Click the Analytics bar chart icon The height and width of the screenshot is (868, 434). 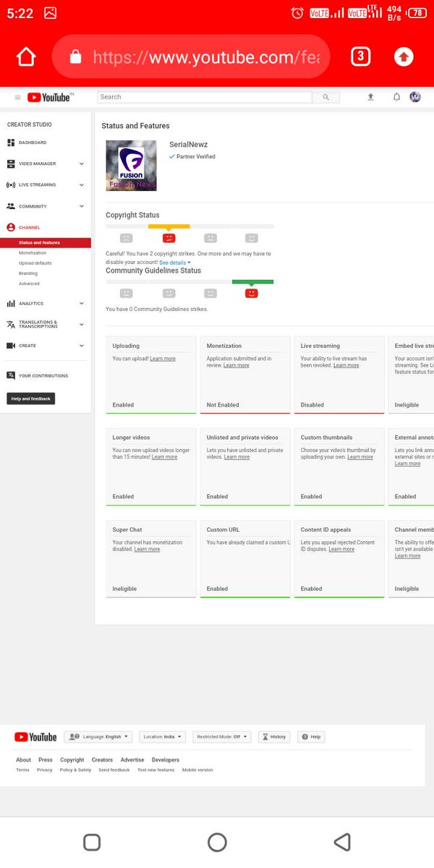[x=11, y=304]
